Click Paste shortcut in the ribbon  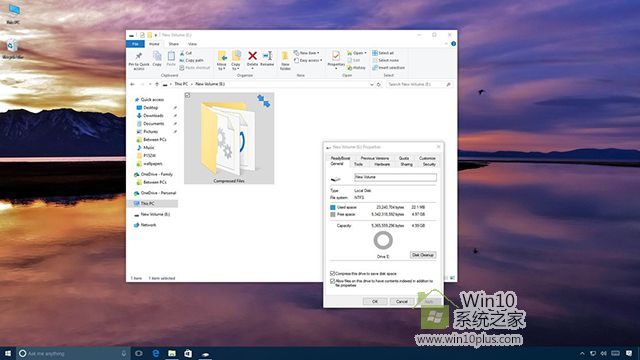click(195, 68)
